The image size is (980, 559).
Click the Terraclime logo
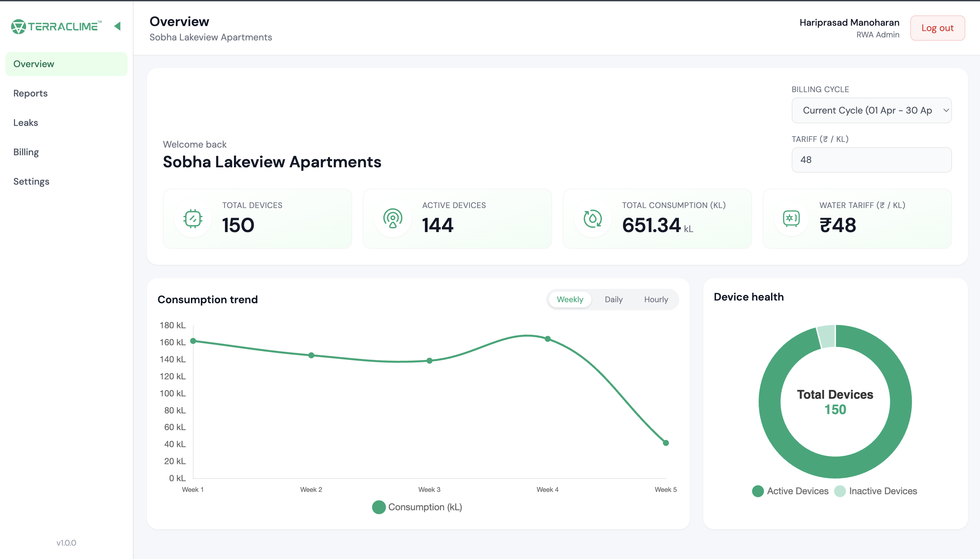pos(56,26)
